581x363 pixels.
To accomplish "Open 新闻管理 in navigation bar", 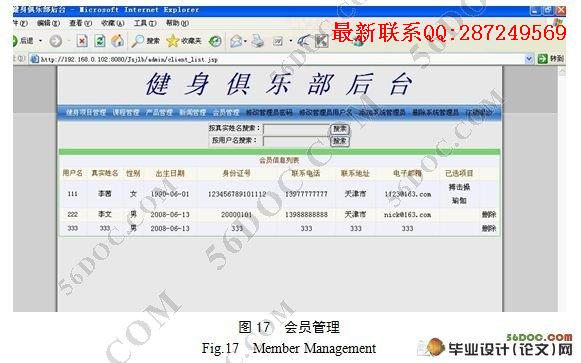I will (193, 112).
